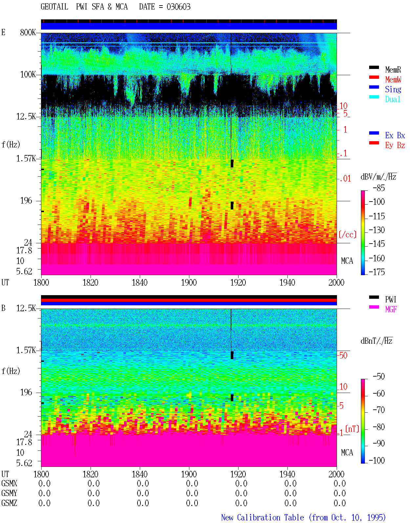Click the red [nT] axis label
The width and height of the screenshot is (420, 523).
pos(352,429)
